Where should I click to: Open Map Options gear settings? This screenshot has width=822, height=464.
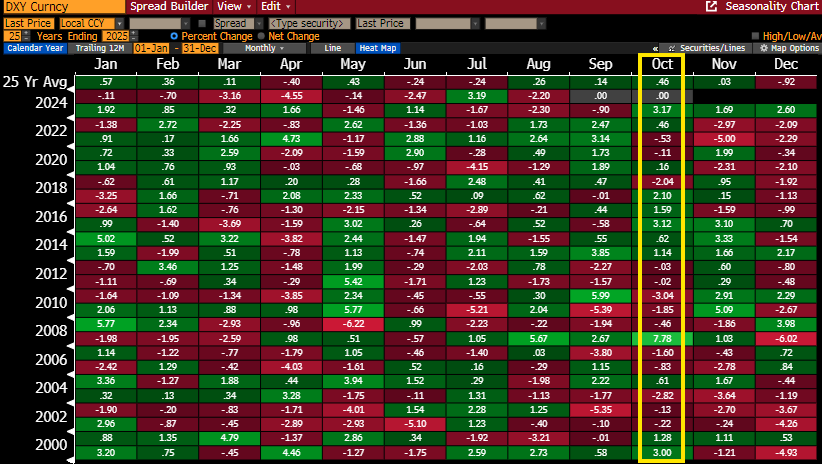coord(765,48)
